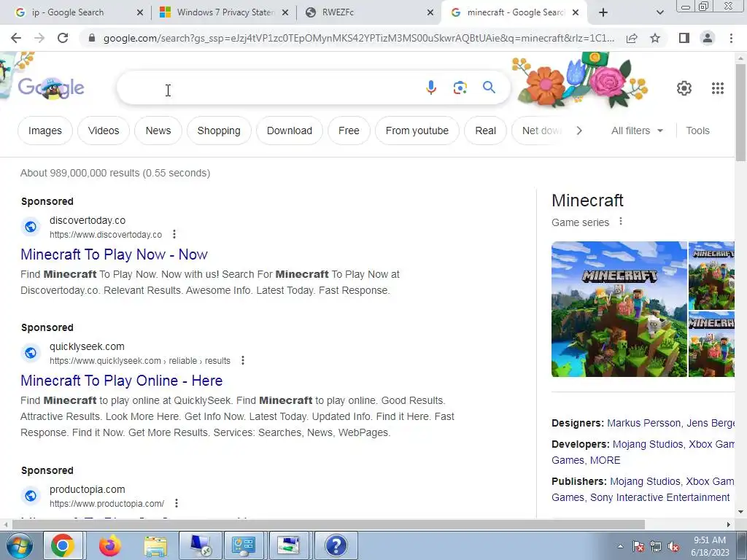Open the taskbar clock and date

tap(710, 546)
